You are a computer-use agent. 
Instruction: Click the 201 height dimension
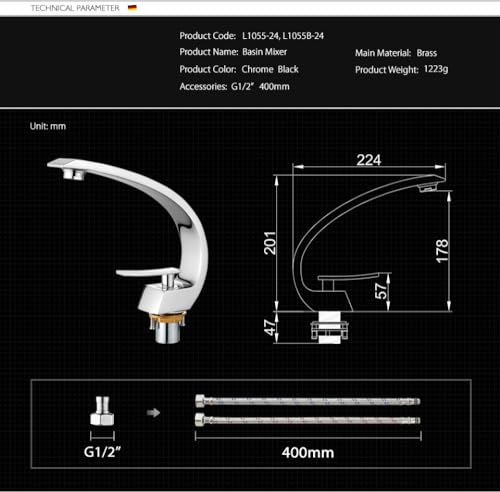click(x=270, y=243)
